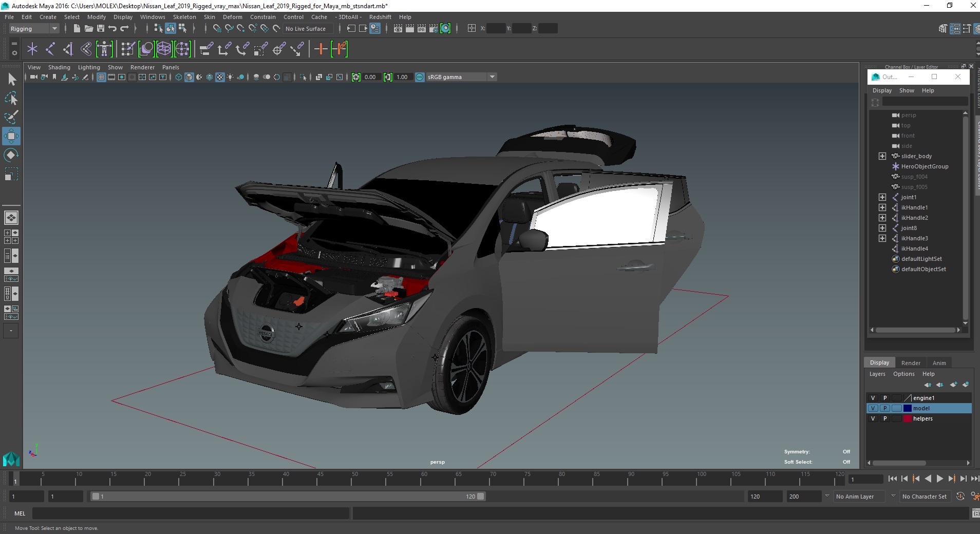Screen dimensions: 980x534
Task: Select the Rotate tool in toolbox
Action: coord(11,155)
